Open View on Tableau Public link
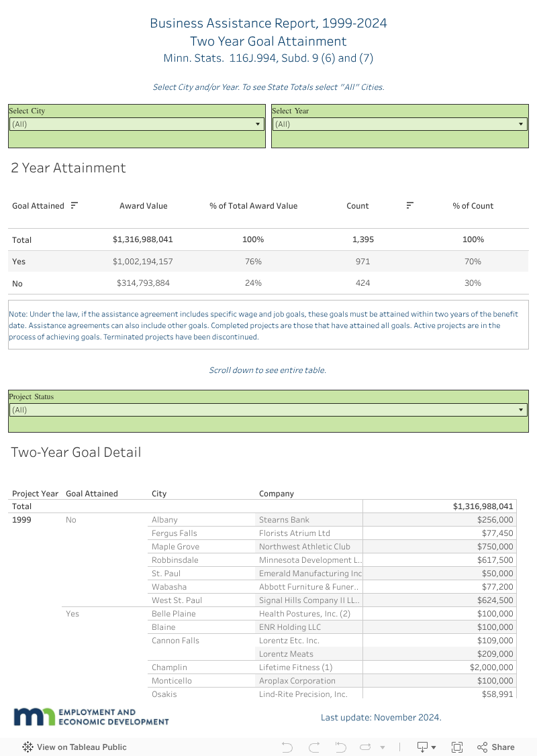The width and height of the screenshot is (537, 756). [75, 747]
